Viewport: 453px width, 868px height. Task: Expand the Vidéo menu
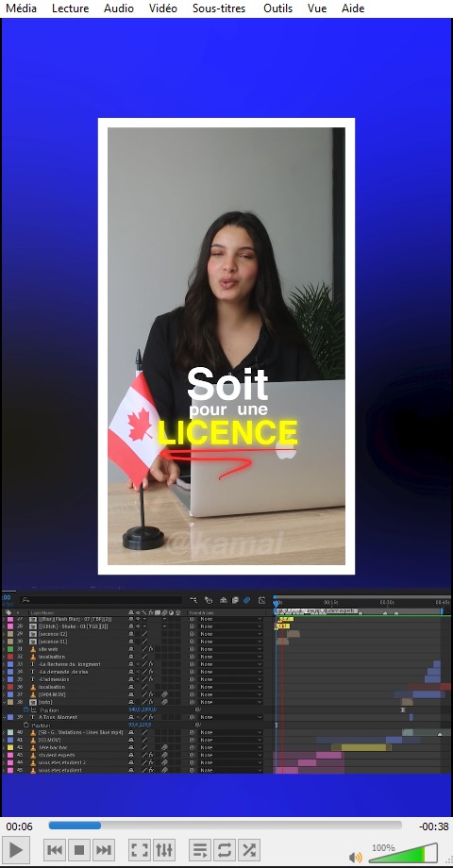(163, 8)
